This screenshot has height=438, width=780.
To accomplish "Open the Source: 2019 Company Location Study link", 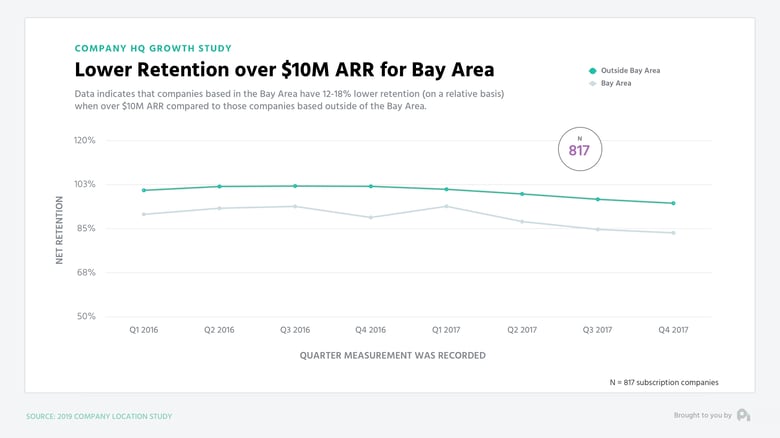I will [99, 416].
